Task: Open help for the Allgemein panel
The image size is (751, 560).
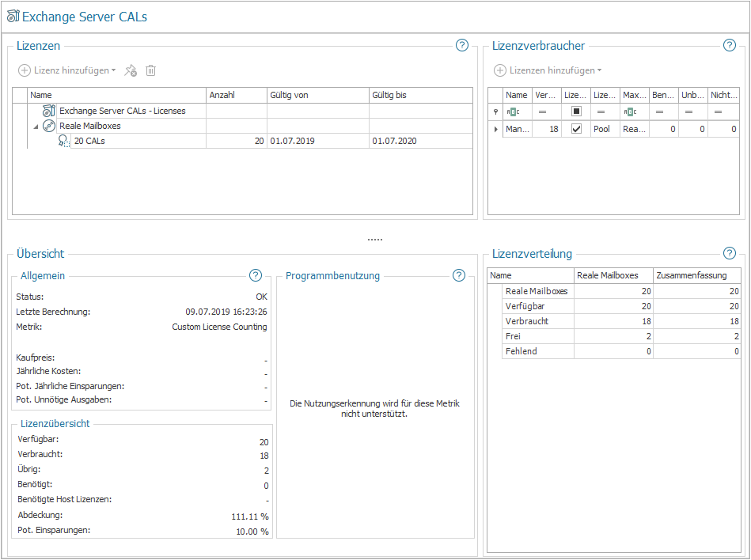Action: (256, 275)
